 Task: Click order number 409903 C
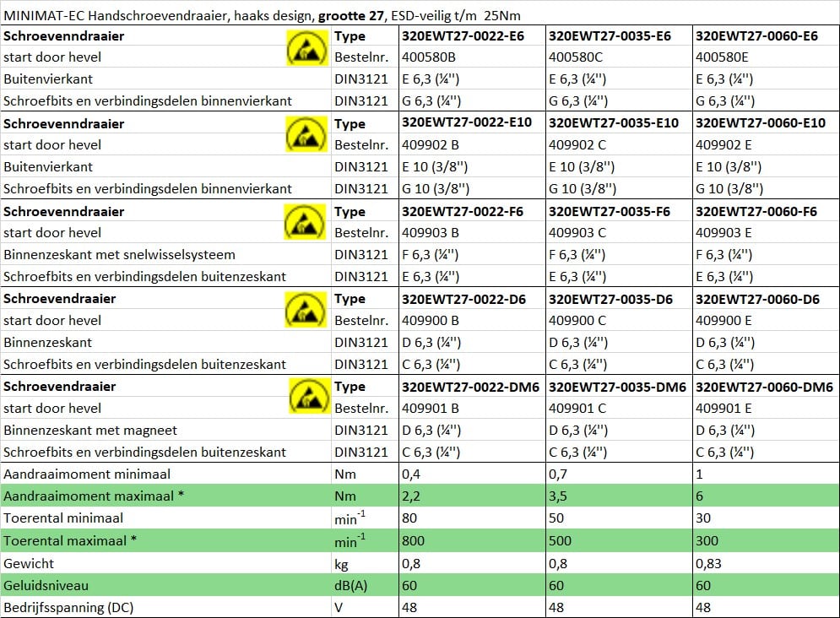(x=577, y=233)
